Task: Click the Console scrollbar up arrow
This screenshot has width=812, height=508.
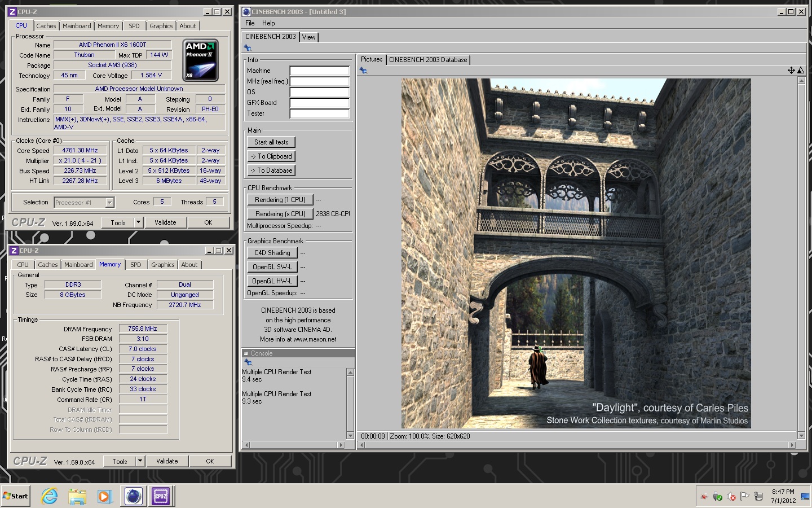Action: [x=350, y=373]
